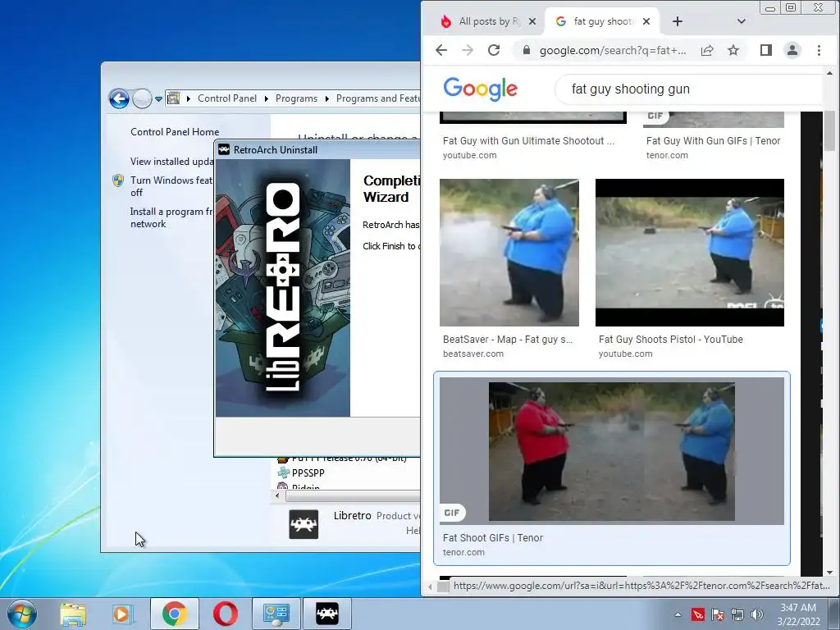
Task: Click Chrome address bar URL
Action: pyautogui.click(x=612, y=50)
